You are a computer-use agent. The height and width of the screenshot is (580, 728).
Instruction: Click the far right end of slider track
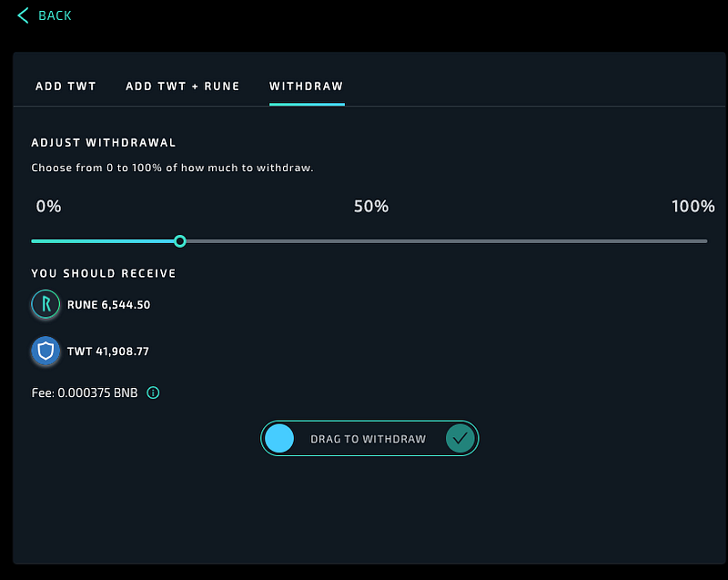[x=705, y=241]
